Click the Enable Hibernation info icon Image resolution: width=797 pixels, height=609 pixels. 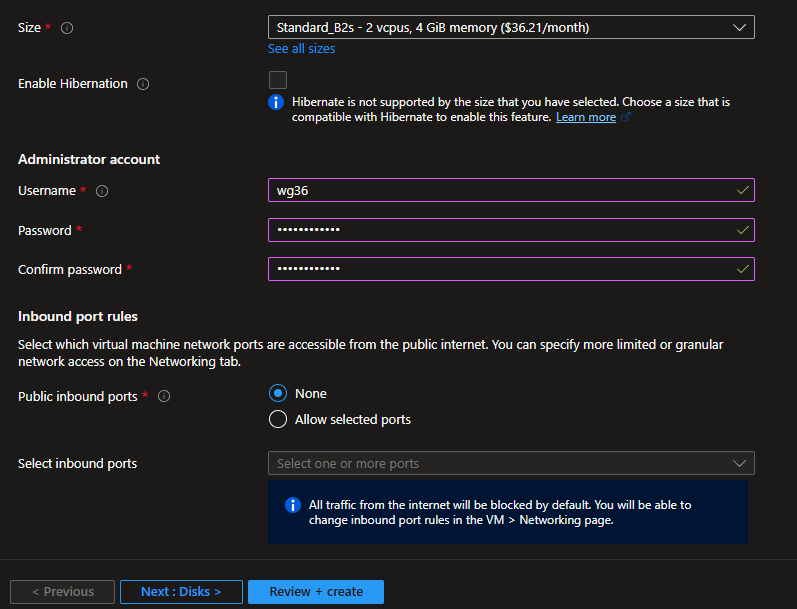point(142,84)
